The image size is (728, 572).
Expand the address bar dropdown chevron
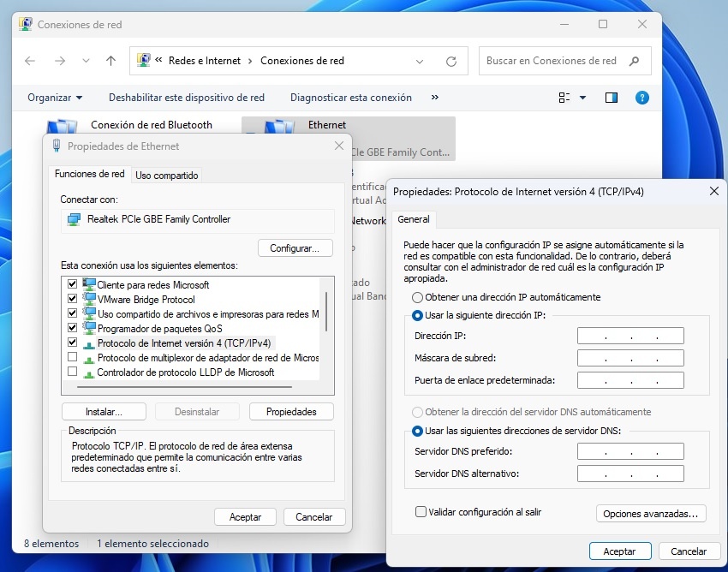coord(420,60)
